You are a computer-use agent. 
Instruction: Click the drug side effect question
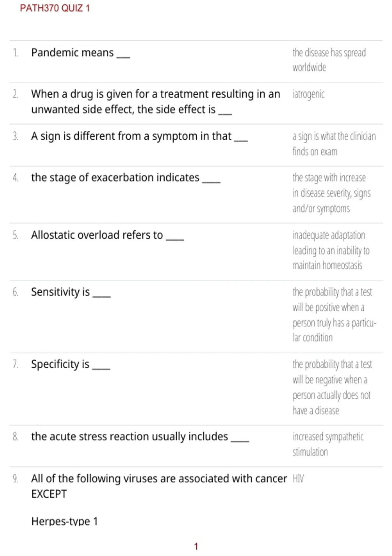coord(155,102)
